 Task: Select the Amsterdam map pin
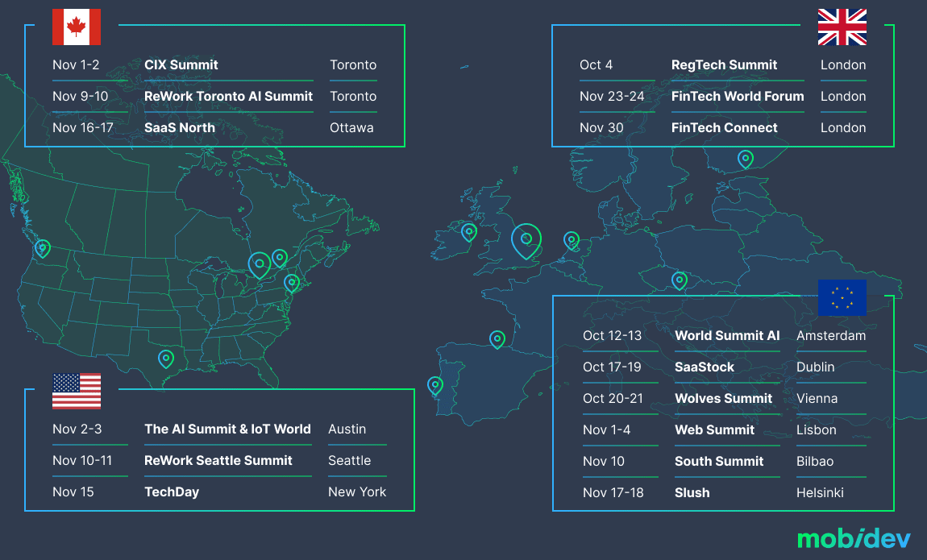571,240
